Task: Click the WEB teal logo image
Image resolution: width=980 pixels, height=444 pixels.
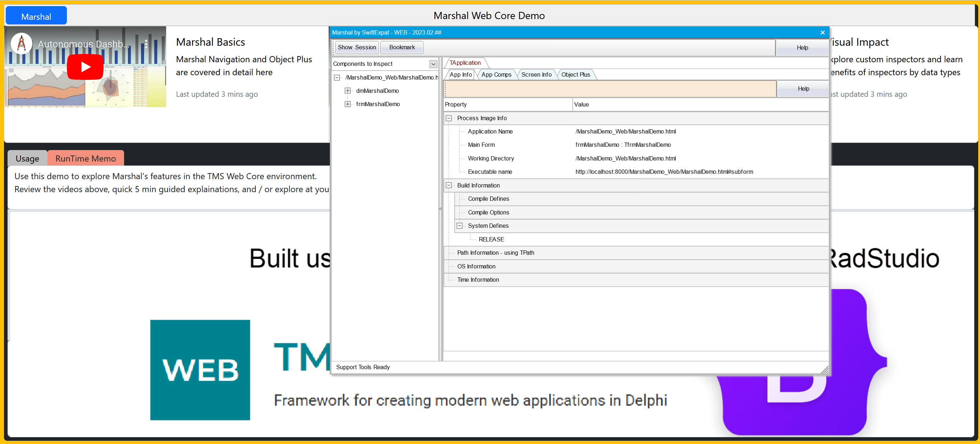Action: 200,370
